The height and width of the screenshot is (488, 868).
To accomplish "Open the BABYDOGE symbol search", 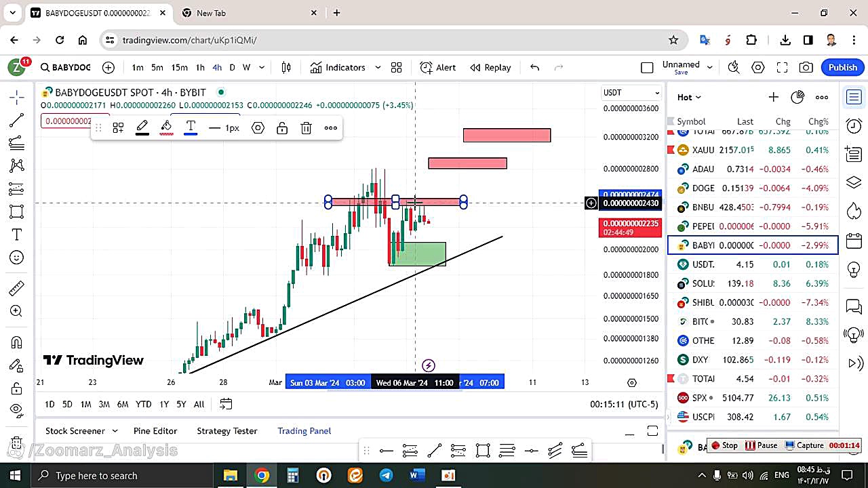I will (x=65, y=67).
